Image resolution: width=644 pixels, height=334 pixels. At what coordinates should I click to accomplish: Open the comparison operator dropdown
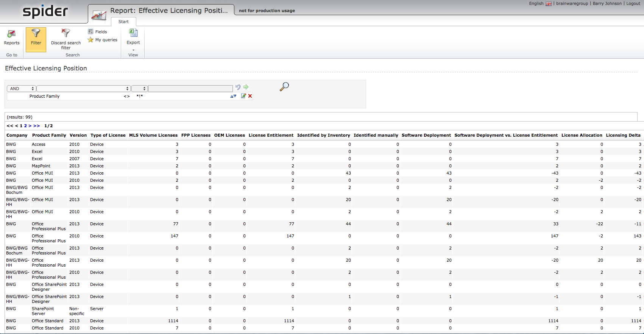(x=139, y=89)
